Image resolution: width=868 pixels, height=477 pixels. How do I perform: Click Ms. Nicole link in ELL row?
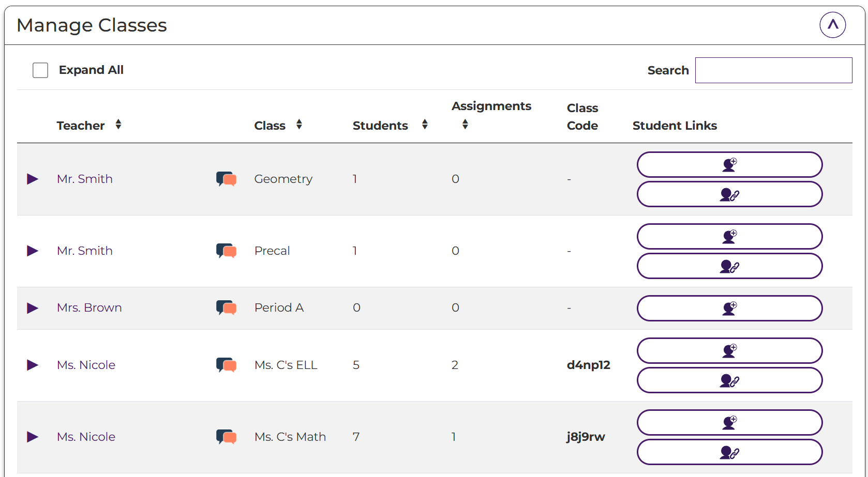click(x=86, y=365)
